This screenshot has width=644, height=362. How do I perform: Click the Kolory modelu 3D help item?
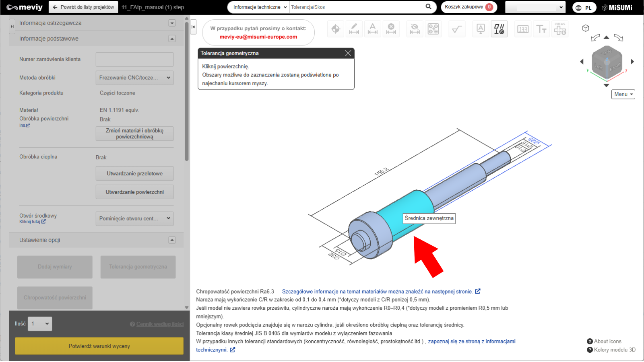[x=614, y=350]
